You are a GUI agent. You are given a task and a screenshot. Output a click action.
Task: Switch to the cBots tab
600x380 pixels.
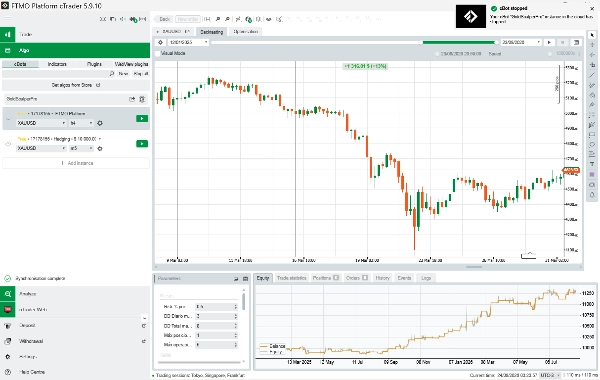coord(20,64)
